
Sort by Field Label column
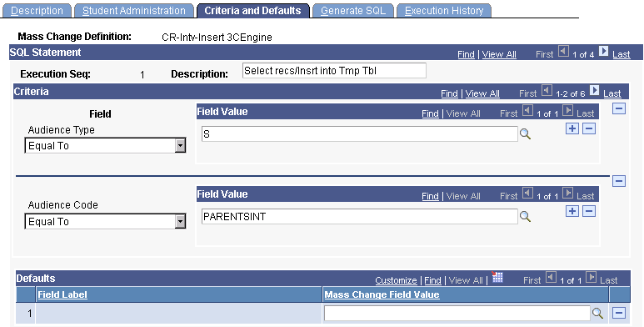62,294
